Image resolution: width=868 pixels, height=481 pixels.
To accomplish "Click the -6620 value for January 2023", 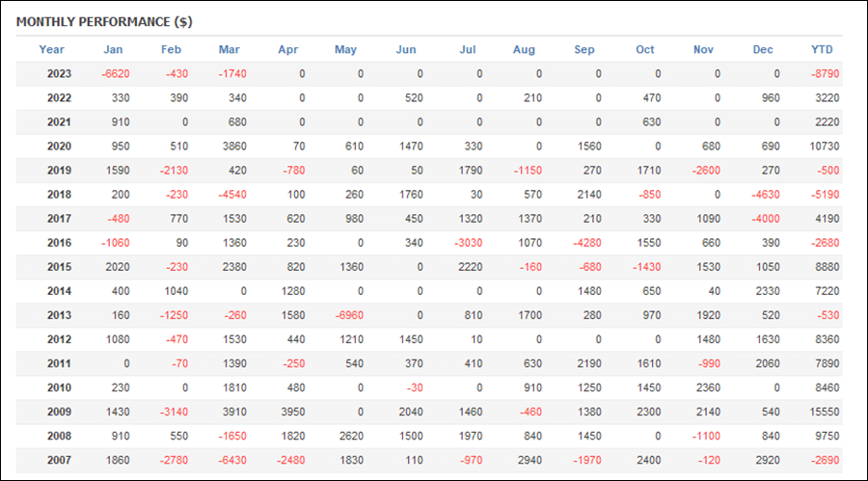I will (x=115, y=73).
